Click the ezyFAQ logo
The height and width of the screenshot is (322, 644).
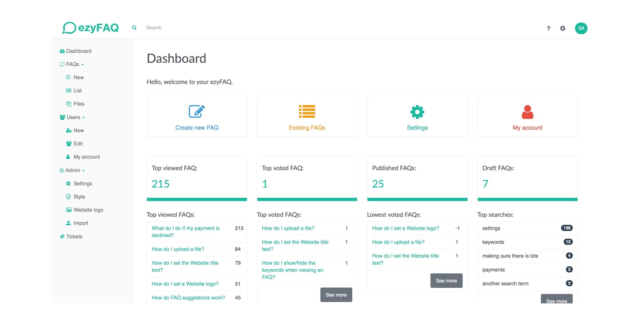coord(91,28)
